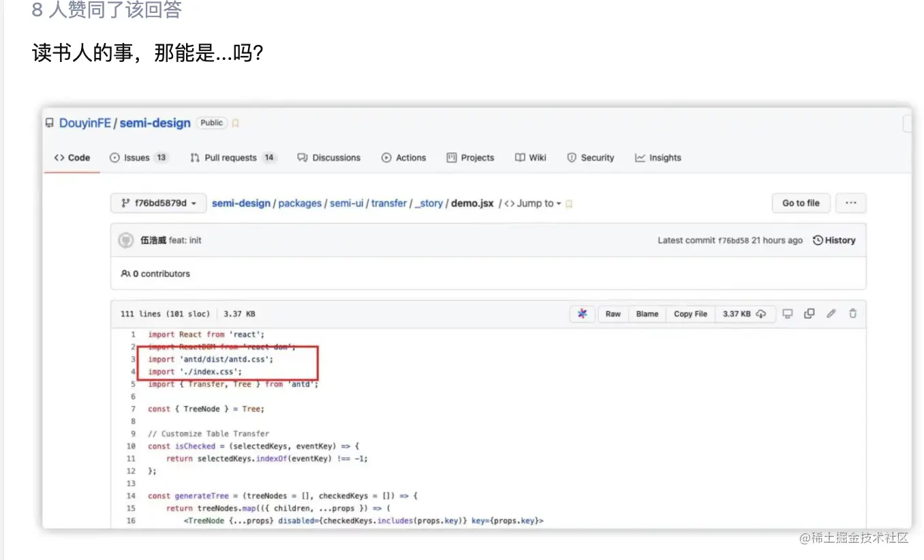This screenshot has height=560, width=924.
Task: Open file in GitHub Desktop icon
Action: 788,314
